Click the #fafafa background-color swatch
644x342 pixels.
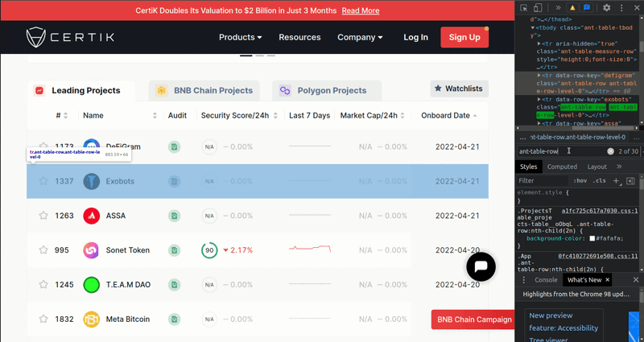592,238
